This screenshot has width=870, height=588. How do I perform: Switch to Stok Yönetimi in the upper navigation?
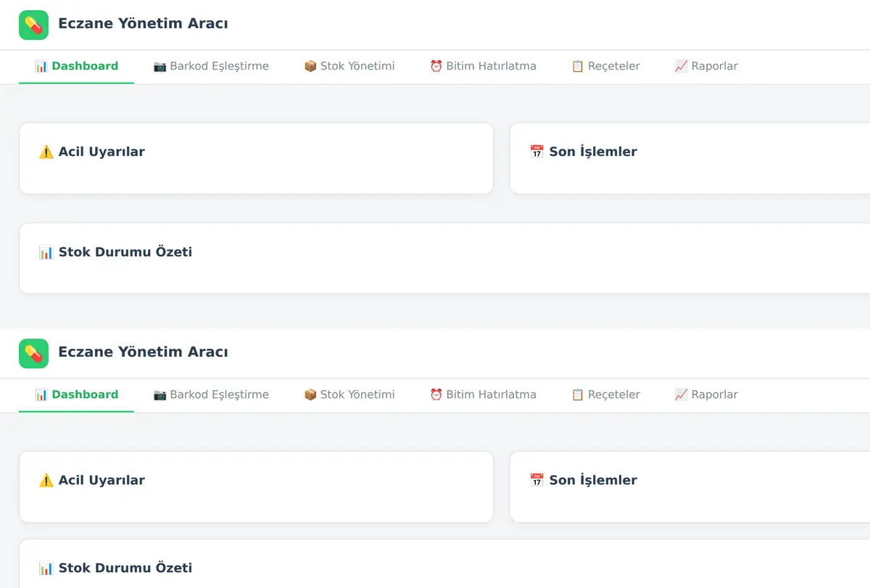click(349, 66)
